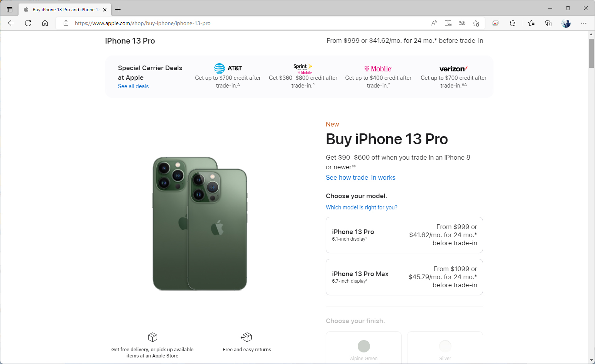This screenshot has width=595, height=364.
Task: Open the Favorites list
Action: (531, 23)
